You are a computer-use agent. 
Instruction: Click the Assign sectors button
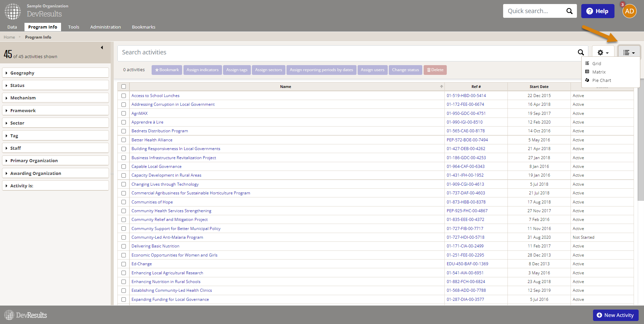pyautogui.click(x=269, y=70)
